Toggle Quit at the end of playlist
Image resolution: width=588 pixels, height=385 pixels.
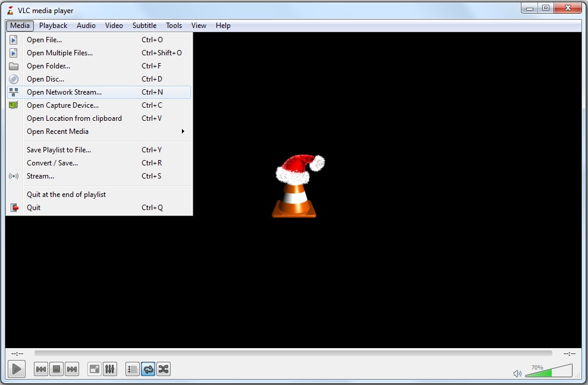[x=99, y=195]
